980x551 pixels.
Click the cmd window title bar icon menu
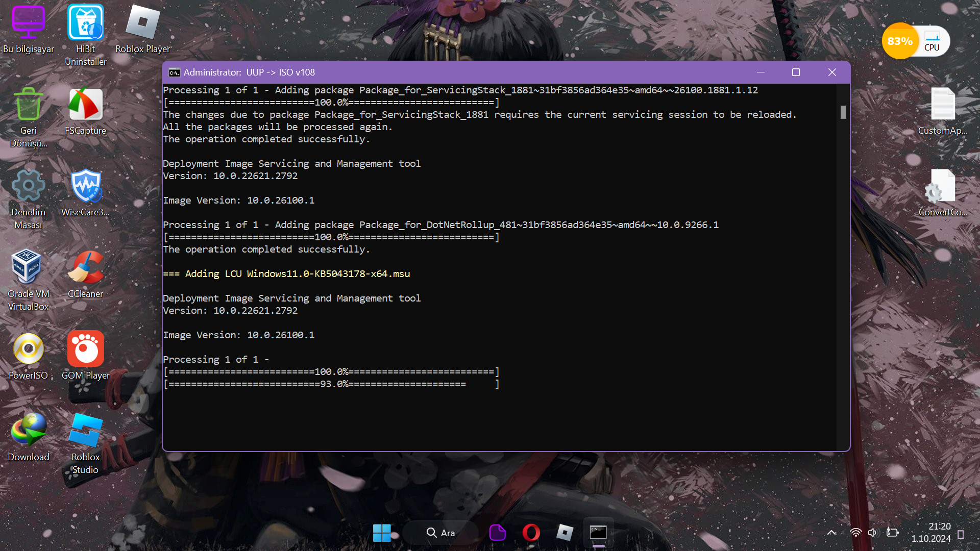pos(174,72)
